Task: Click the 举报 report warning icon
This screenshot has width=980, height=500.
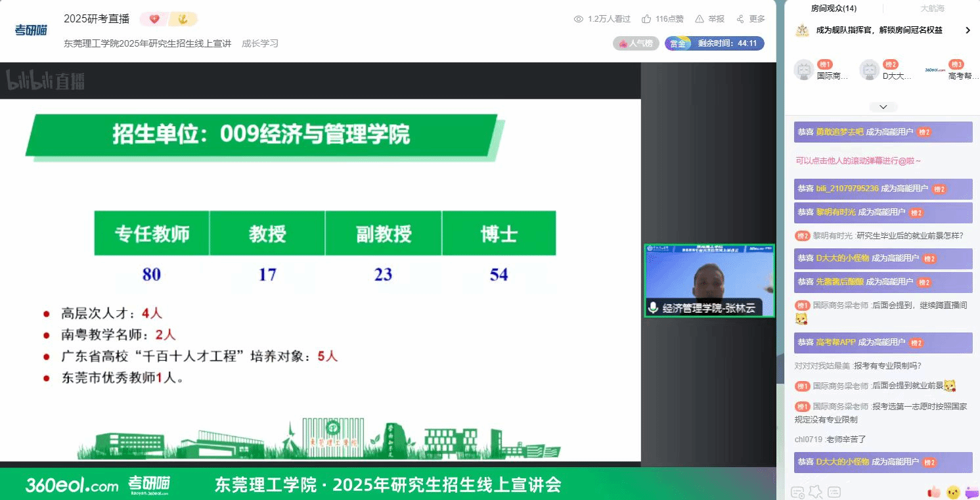Action: pyautogui.click(x=700, y=19)
